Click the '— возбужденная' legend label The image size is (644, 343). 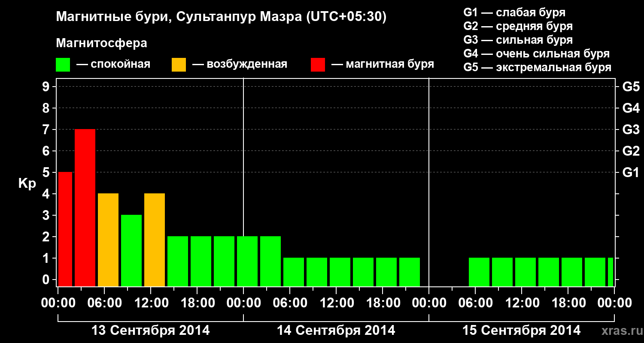pyautogui.click(x=240, y=65)
